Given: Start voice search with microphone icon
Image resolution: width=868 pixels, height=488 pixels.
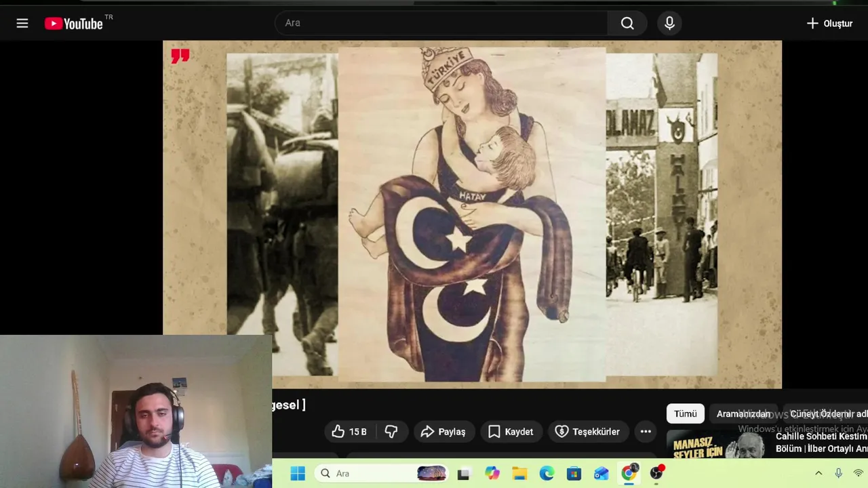Looking at the screenshot, I should click(669, 23).
